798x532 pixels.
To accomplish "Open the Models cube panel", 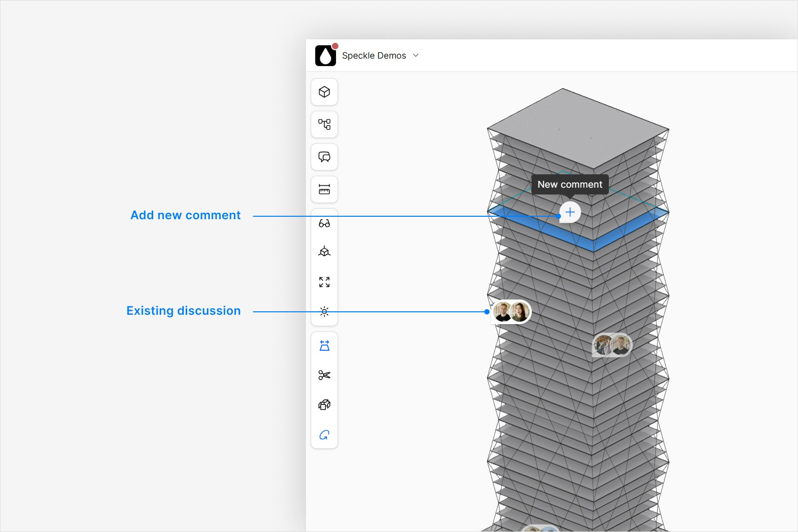I will (x=324, y=92).
